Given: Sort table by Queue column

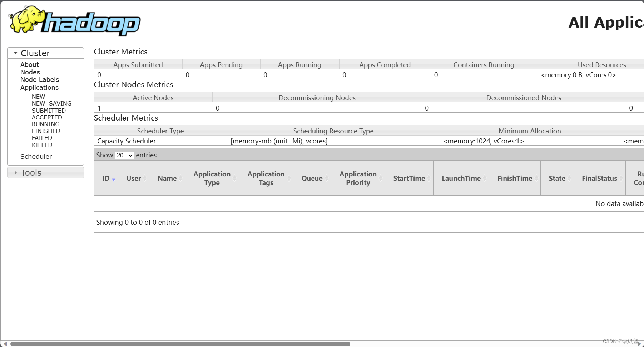Looking at the screenshot, I should [x=312, y=178].
